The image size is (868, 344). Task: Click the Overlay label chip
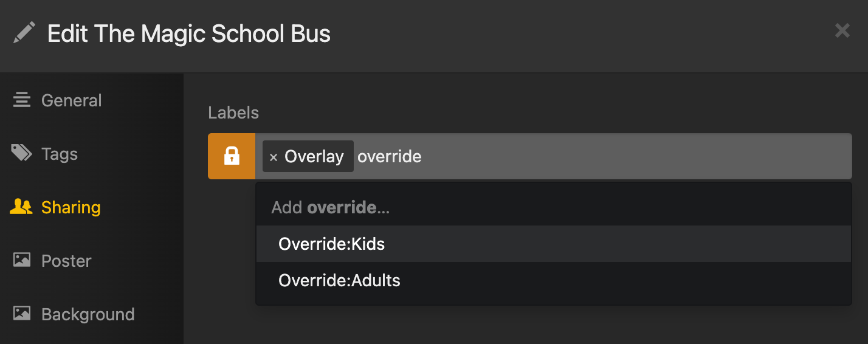[x=308, y=156]
